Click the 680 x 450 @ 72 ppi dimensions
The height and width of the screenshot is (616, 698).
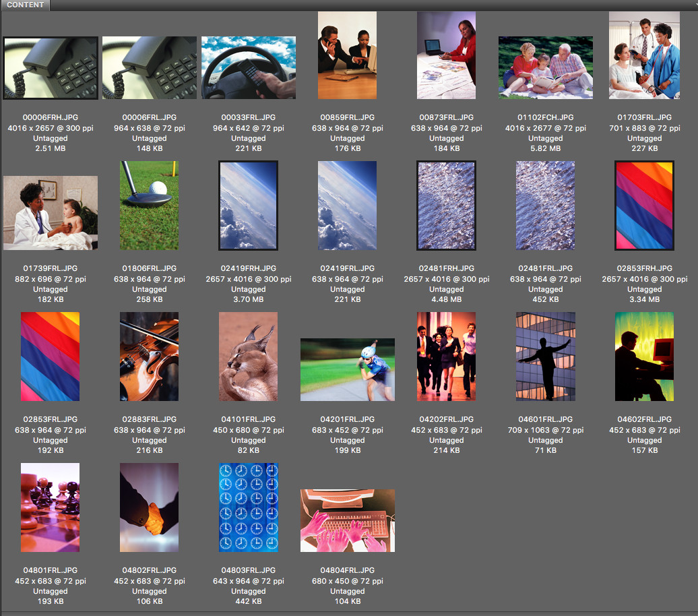(347, 581)
